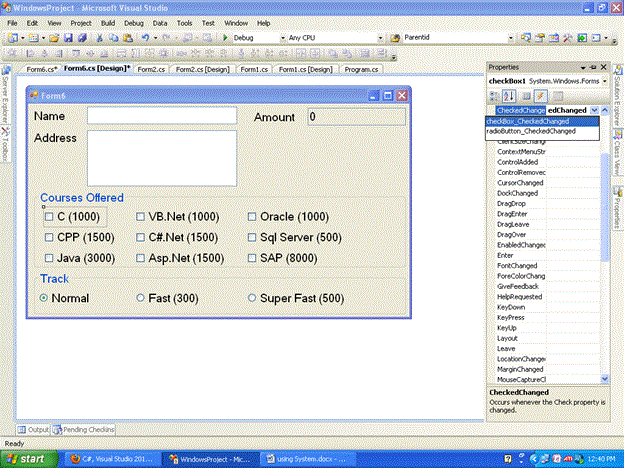Select the Fast (300) radio button

pos(140,298)
